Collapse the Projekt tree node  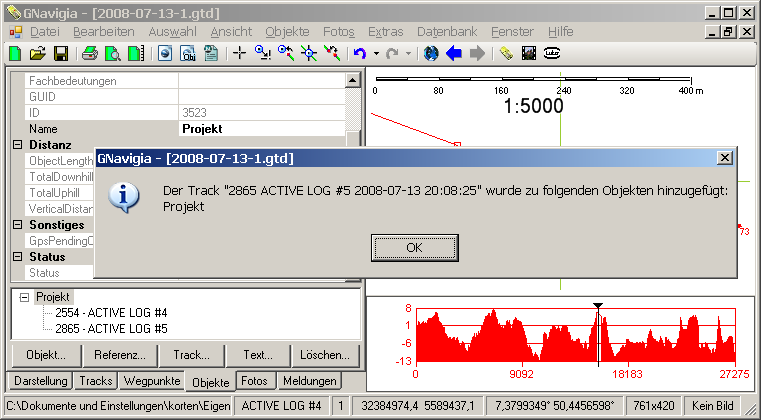pos(24,298)
